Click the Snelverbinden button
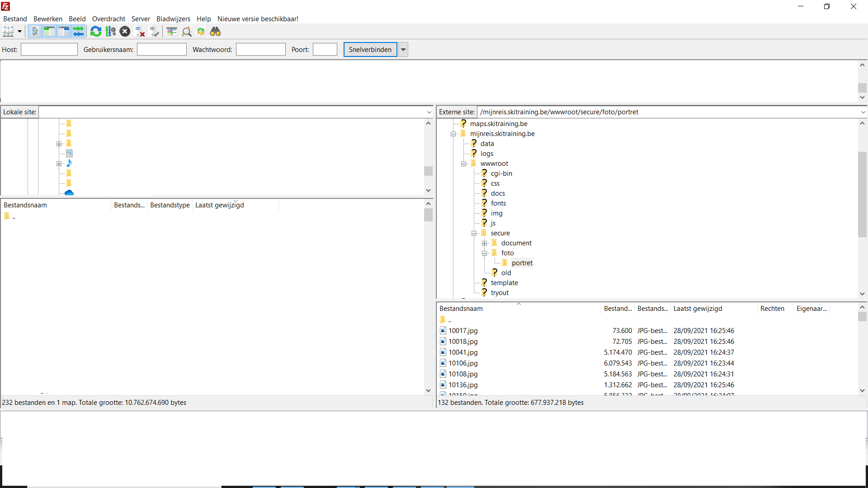The height and width of the screenshot is (488, 868). click(370, 50)
